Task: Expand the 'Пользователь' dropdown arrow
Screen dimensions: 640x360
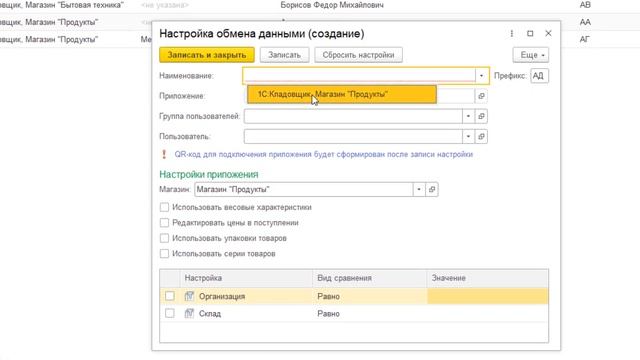Action: [468, 136]
